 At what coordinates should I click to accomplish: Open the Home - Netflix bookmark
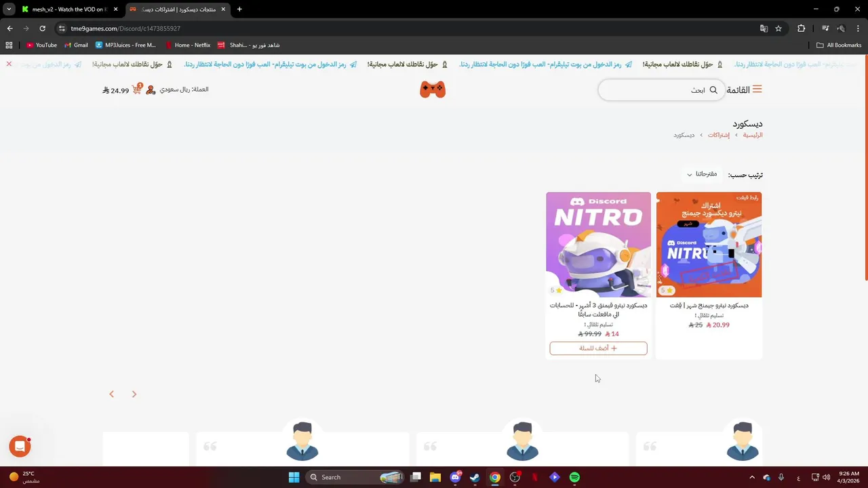188,45
